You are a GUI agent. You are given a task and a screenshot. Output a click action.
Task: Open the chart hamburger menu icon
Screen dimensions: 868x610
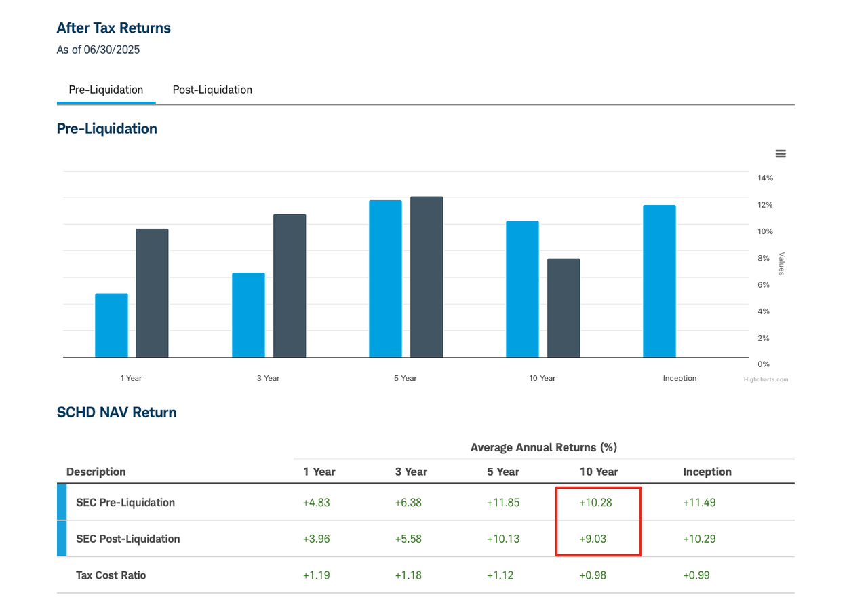(x=781, y=154)
